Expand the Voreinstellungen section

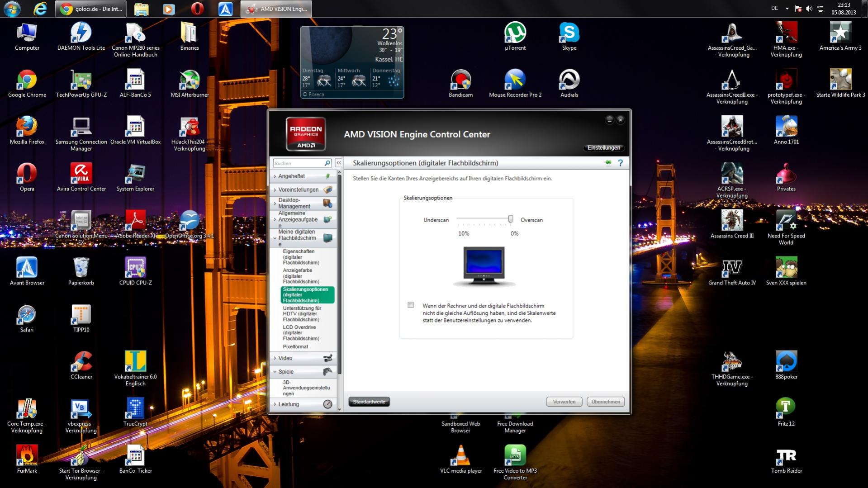[304, 190]
